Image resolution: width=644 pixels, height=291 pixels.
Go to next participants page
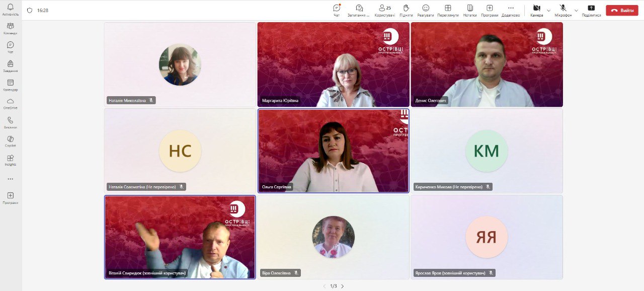(x=343, y=286)
